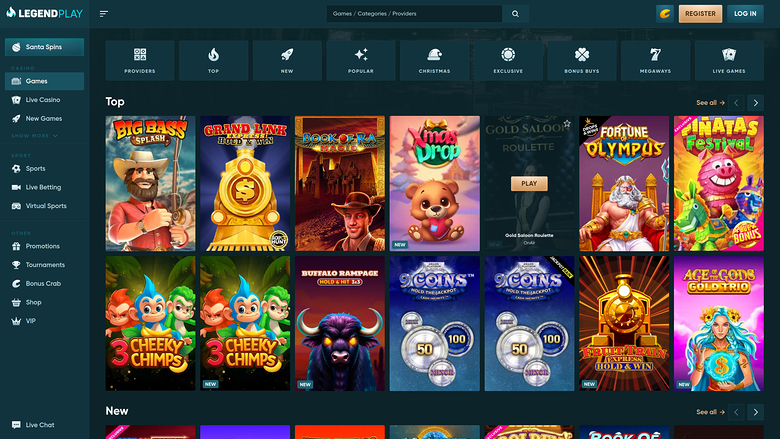Screen dimensions: 780x439
Task: Open Book of Ra Magic thumbnail
Action: click(340, 183)
